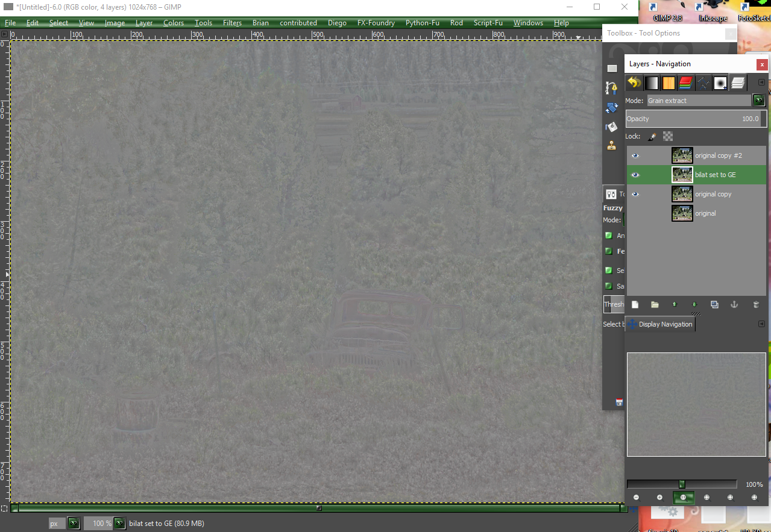Select the Bucket Fill tool in toolbox
The height and width of the screenshot is (532, 771).
click(x=612, y=127)
